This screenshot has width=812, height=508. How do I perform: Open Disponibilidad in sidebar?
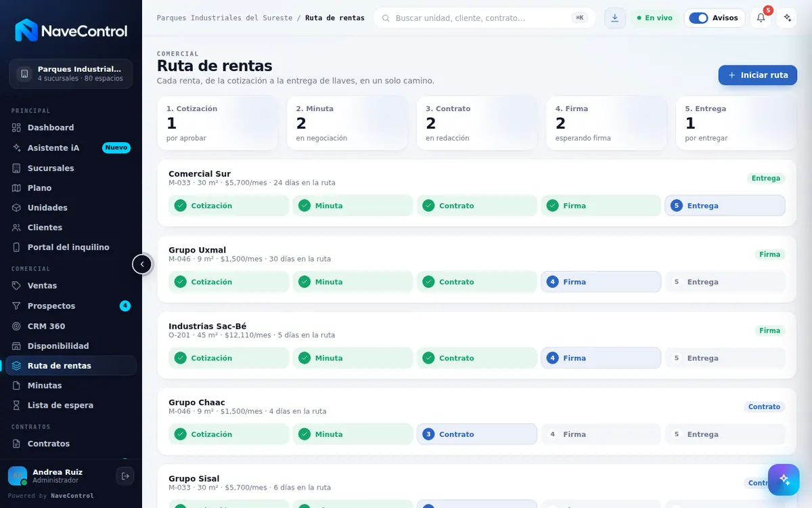coord(71,345)
